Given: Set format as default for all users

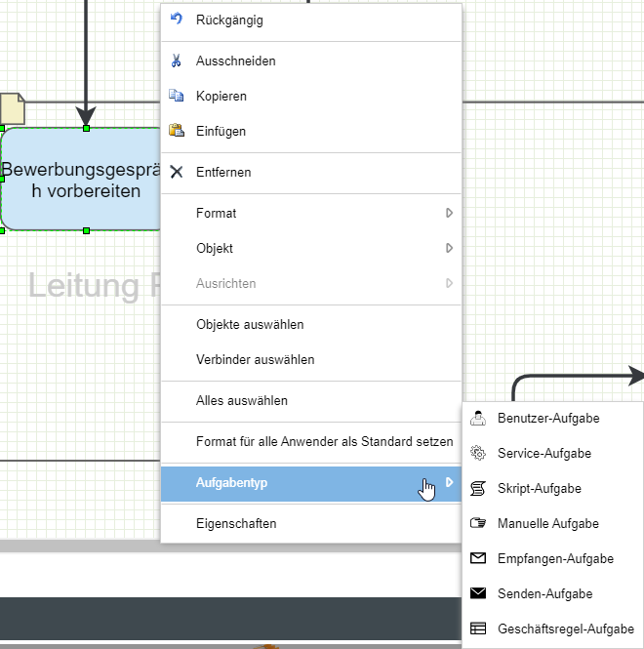Looking at the screenshot, I should (x=324, y=441).
